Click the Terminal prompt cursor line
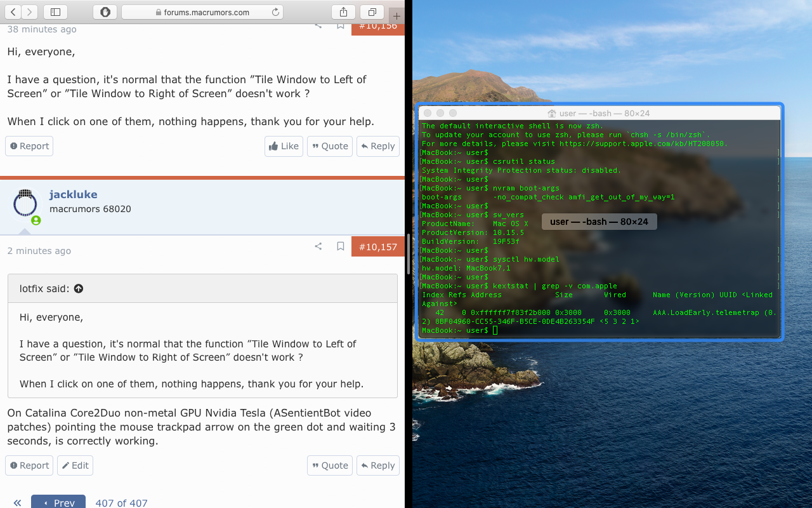Screen dimensions: 812x508 (599, 330)
